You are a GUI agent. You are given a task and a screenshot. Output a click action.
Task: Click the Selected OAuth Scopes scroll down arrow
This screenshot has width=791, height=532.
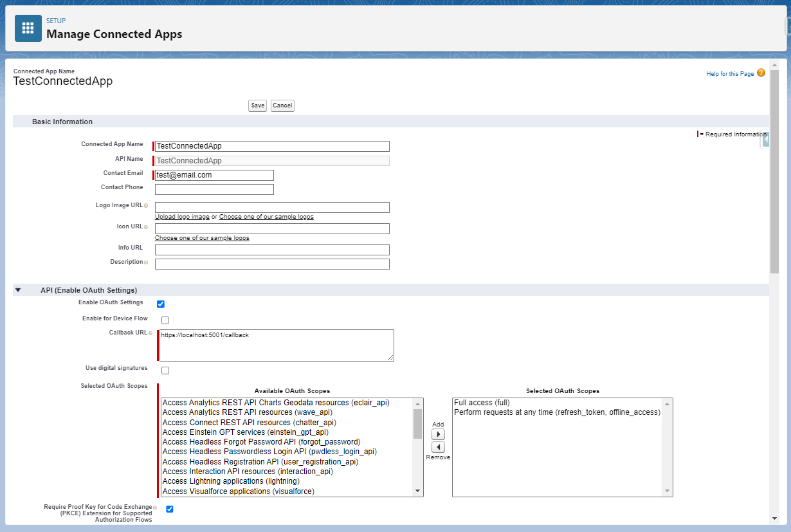tap(668, 491)
